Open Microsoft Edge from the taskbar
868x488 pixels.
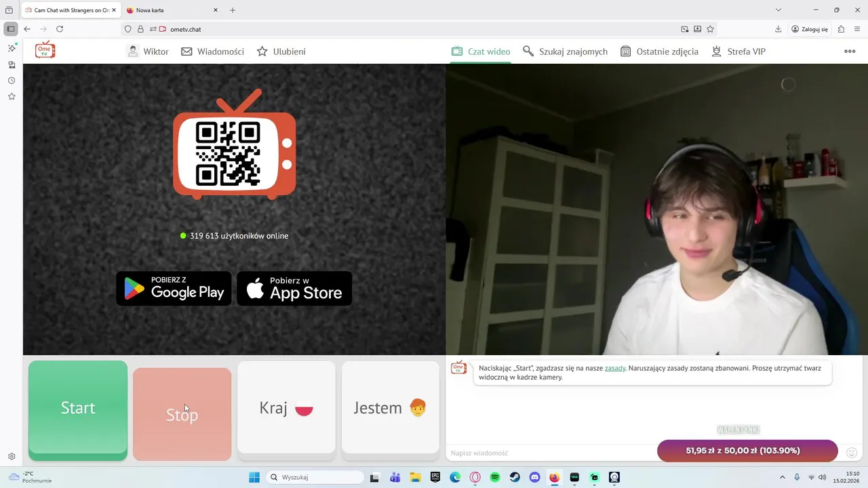[455, 477]
